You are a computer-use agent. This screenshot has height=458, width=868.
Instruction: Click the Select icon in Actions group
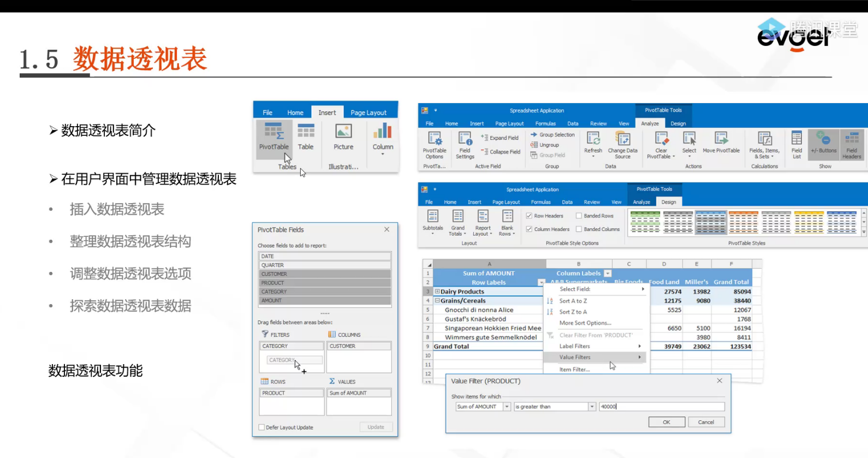pyautogui.click(x=689, y=144)
